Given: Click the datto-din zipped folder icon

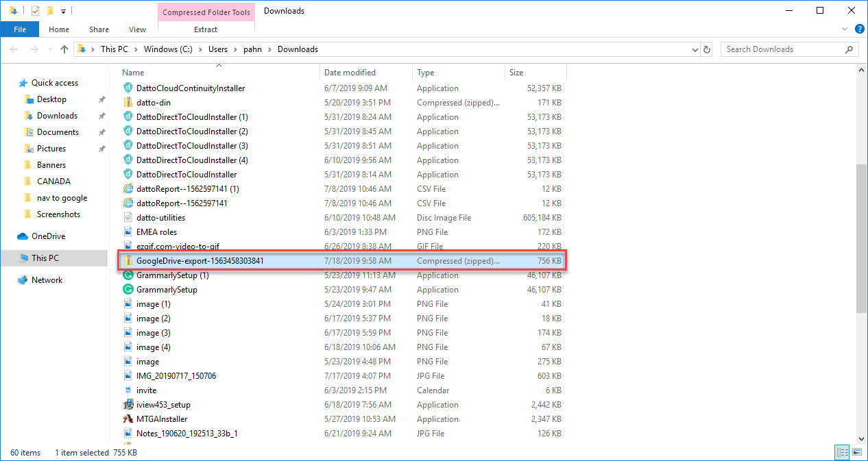Looking at the screenshot, I should [128, 103].
